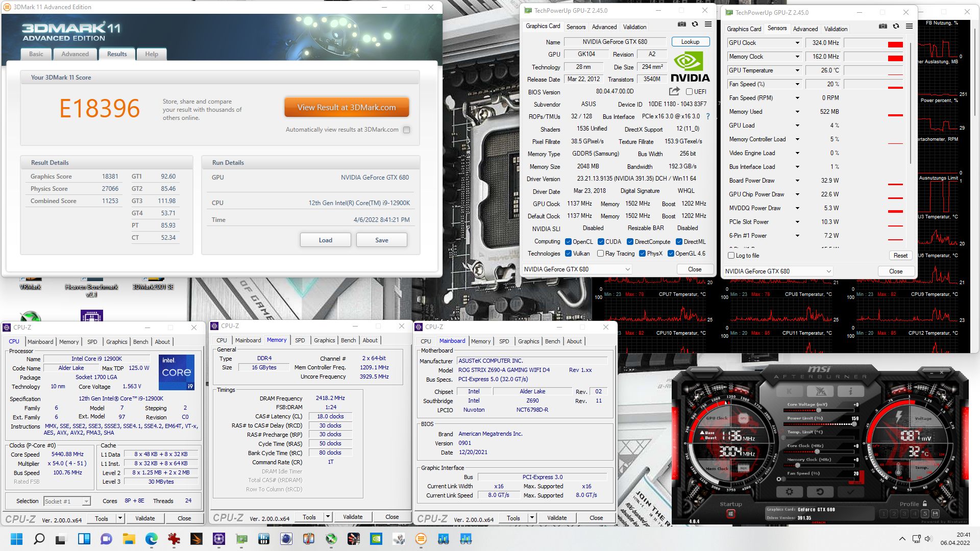Click the Lookup button in GPU-Z

(690, 42)
